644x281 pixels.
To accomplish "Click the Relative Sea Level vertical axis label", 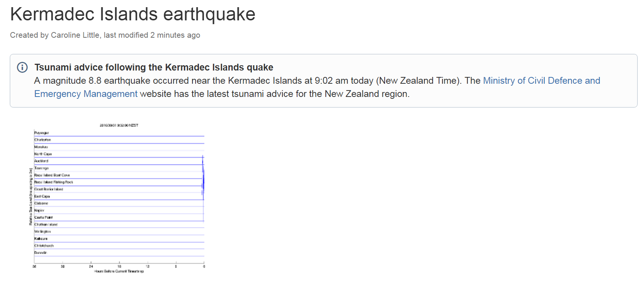I will (x=31, y=197).
